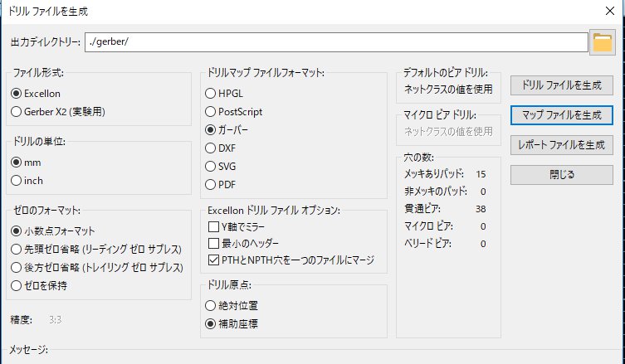
Task: Pick SVG drill map format
Action: coord(210,166)
